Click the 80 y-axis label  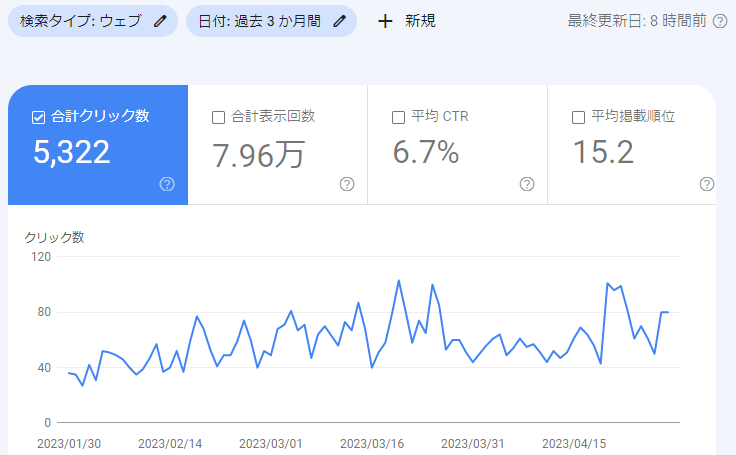44,312
